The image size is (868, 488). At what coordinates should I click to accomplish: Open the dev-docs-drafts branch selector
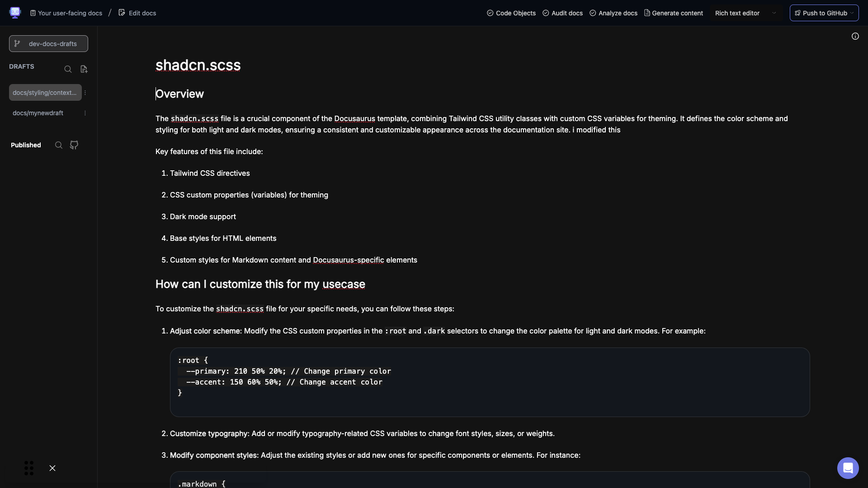[x=48, y=44]
